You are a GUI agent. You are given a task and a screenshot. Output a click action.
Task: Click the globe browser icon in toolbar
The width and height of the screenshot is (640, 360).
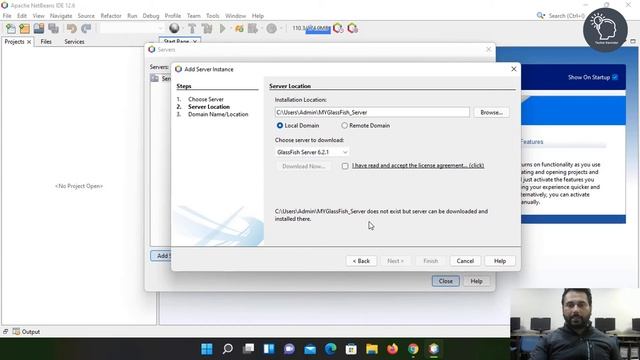174,28
